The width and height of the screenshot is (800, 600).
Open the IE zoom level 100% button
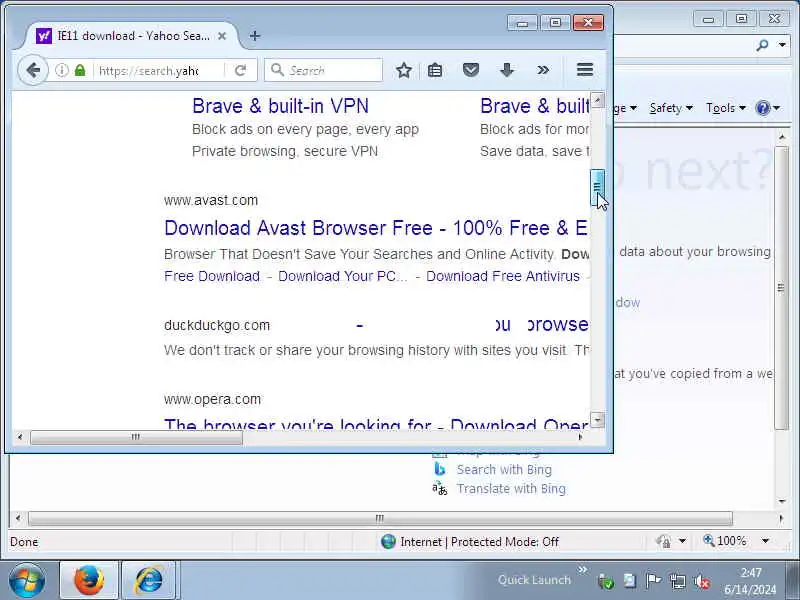point(724,541)
